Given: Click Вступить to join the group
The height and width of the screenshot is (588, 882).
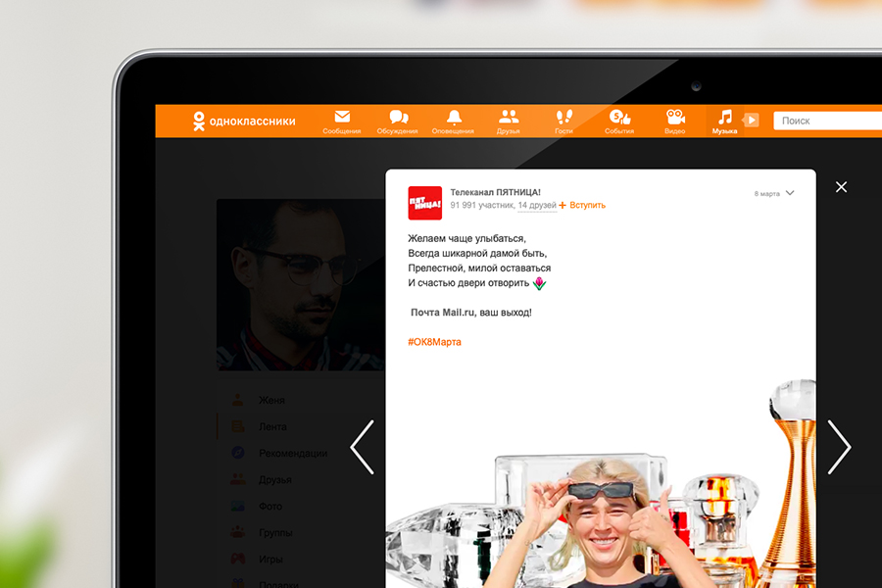Looking at the screenshot, I should (582, 206).
